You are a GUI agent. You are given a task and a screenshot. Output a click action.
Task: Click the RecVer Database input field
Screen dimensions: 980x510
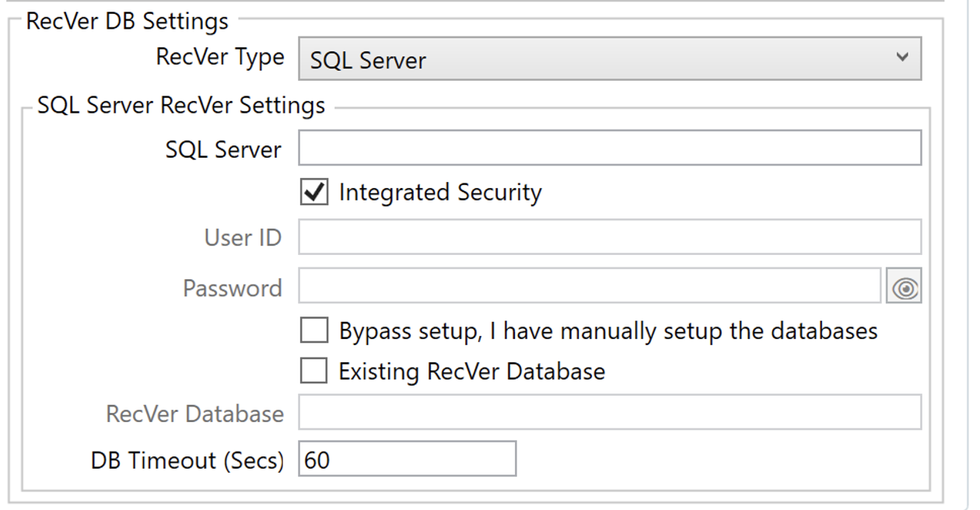[610, 412]
